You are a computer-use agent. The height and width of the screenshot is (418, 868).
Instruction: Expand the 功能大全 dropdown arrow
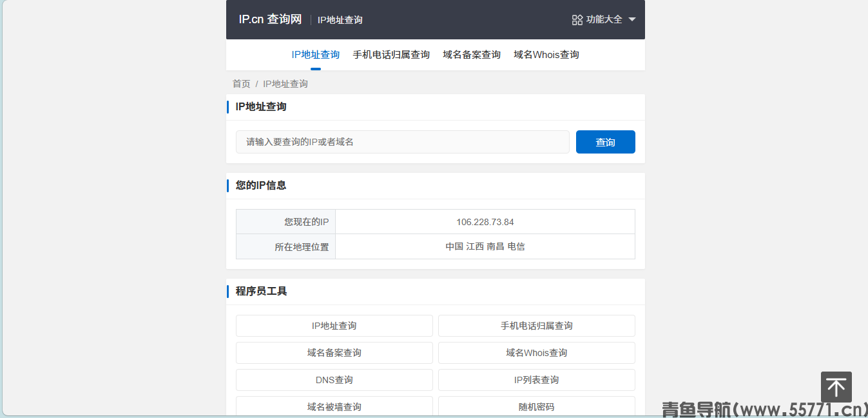(x=632, y=20)
